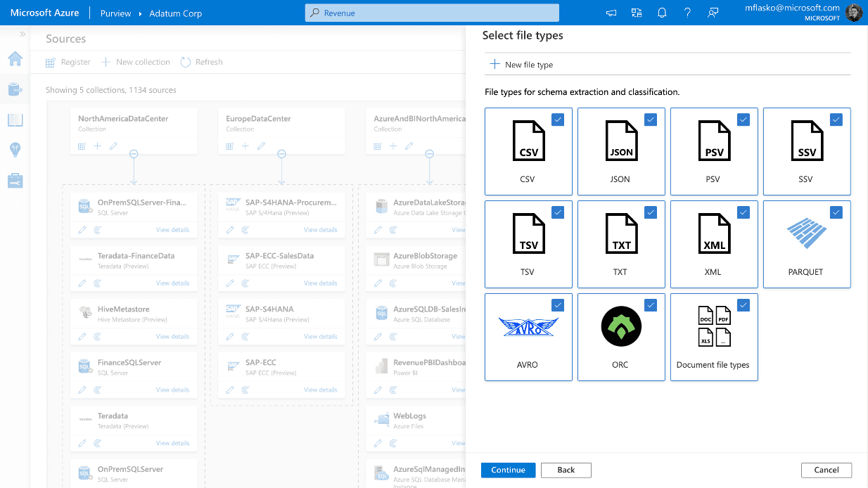Uncheck the TXT file type checkbox

tap(651, 212)
